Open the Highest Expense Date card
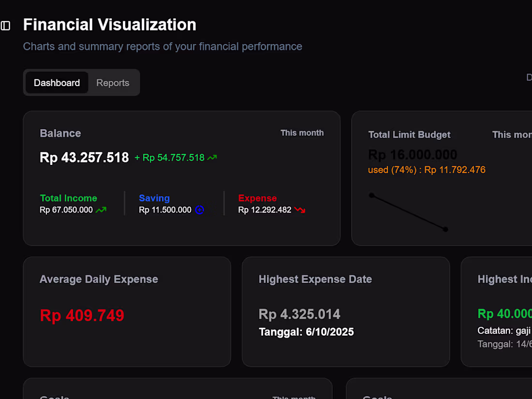Screen dimensions: 532x399 click(x=315, y=279)
